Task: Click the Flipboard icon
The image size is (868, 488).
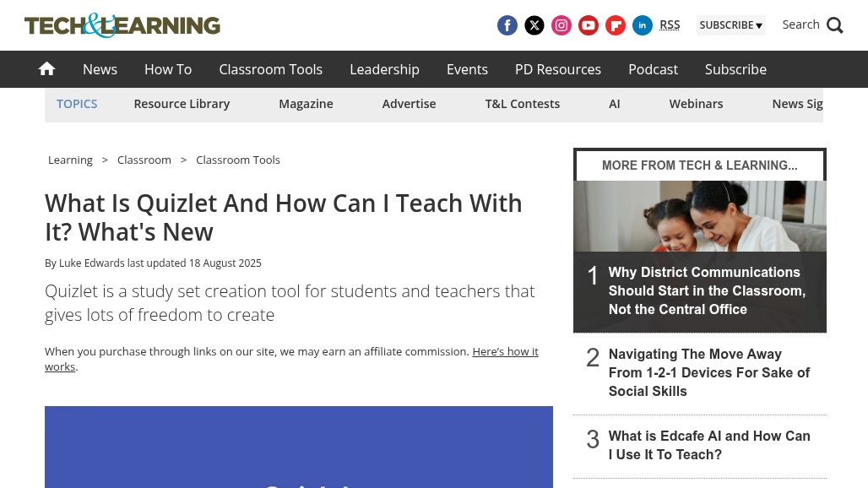Action: (x=616, y=25)
